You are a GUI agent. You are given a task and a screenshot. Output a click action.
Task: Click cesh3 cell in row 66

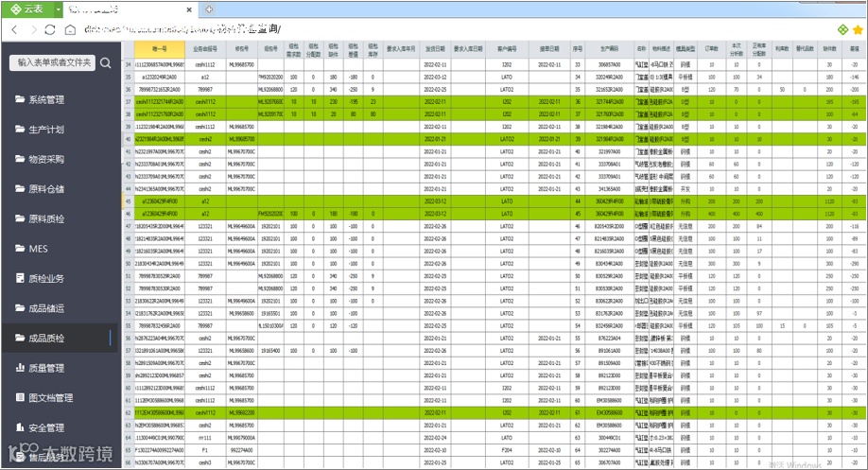click(x=205, y=462)
